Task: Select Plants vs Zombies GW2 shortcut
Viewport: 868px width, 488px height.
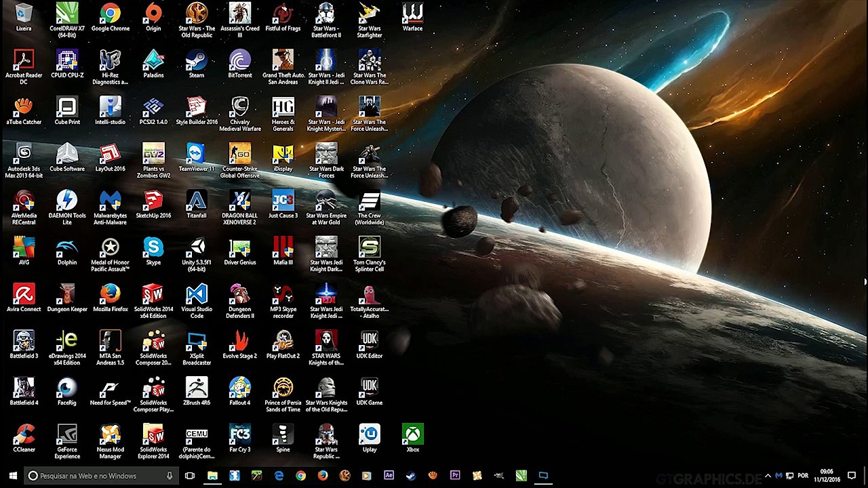Action: [153, 161]
